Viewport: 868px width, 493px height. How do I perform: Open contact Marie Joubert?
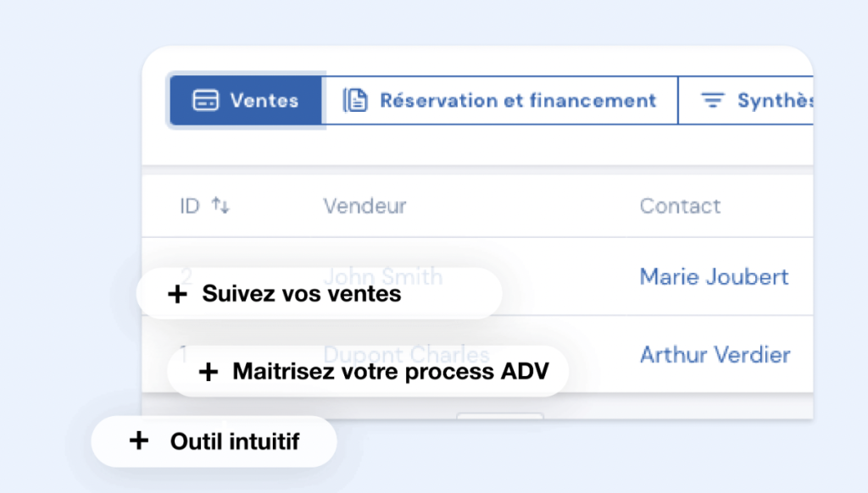point(714,276)
